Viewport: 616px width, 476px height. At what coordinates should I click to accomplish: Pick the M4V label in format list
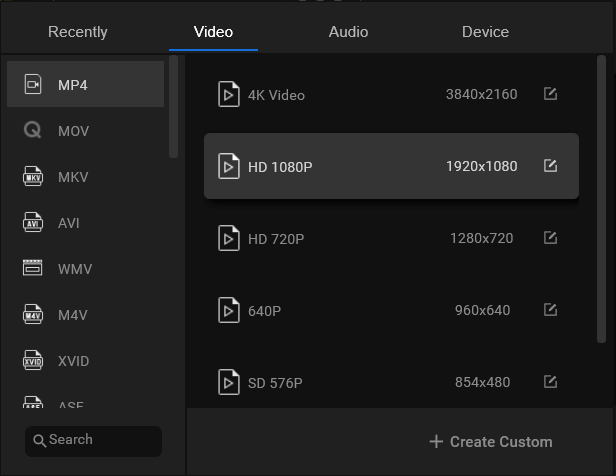click(73, 315)
